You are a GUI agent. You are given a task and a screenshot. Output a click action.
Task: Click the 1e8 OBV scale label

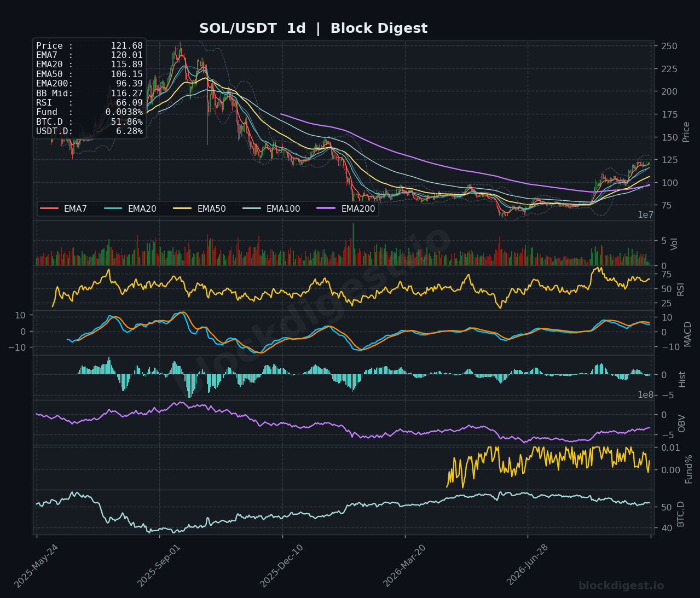pyautogui.click(x=646, y=395)
